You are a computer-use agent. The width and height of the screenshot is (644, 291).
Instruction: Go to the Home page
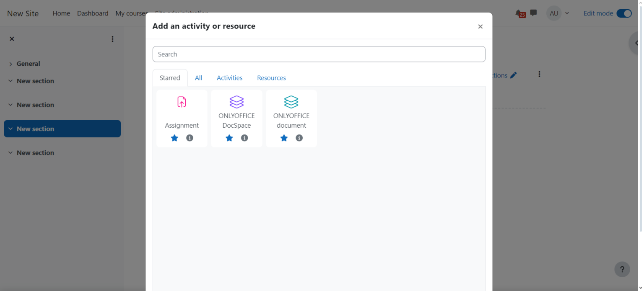click(x=61, y=13)
